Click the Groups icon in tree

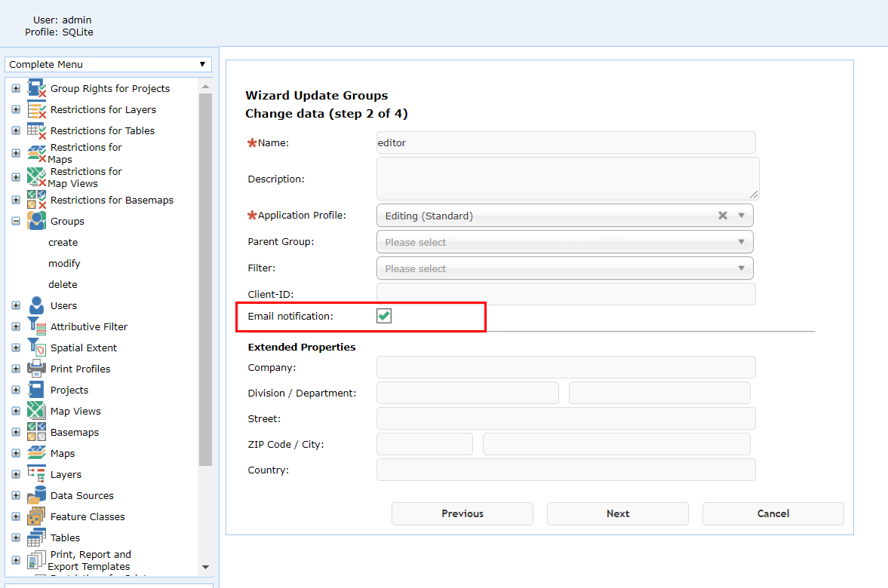pos(36,221)
